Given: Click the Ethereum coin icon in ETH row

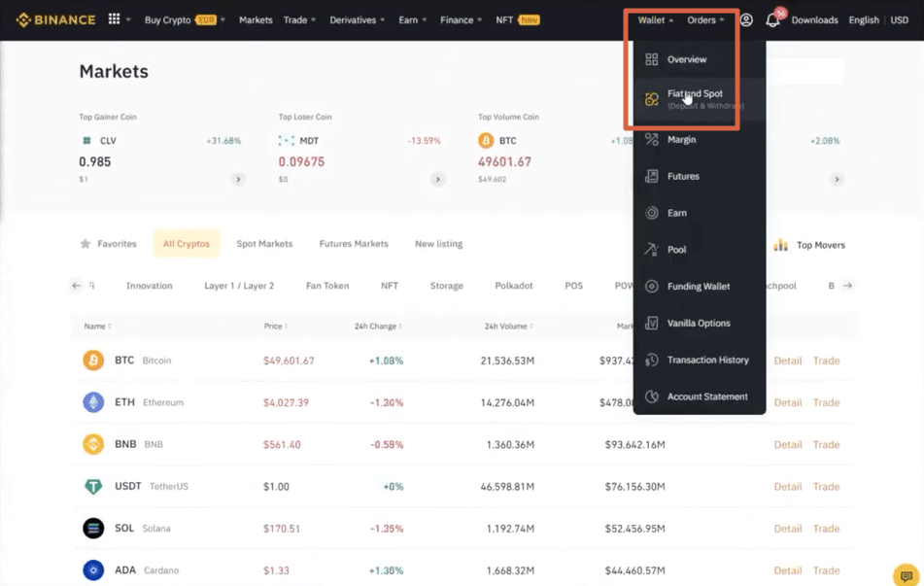Looking at the screenshot, I should pos(93,402).
